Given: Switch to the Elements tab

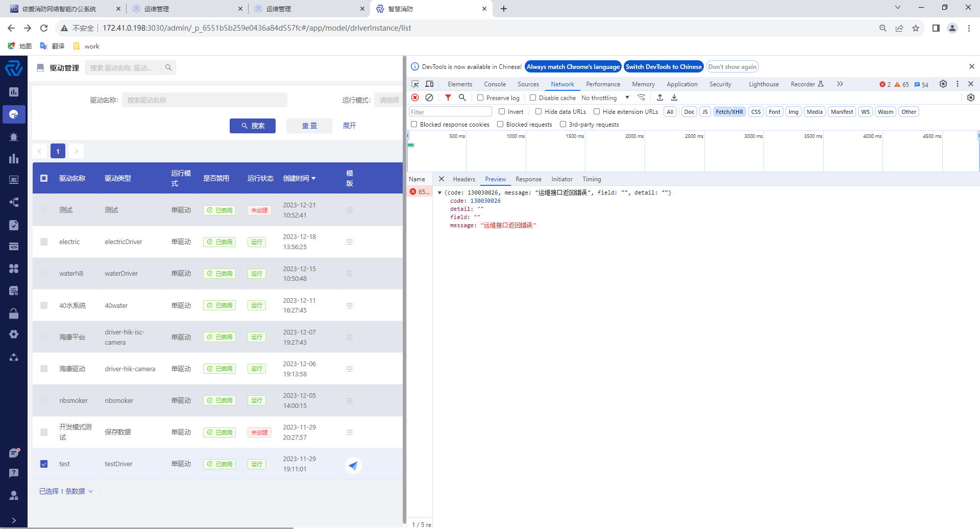Looking at the screenshot, I should [460, 84].
